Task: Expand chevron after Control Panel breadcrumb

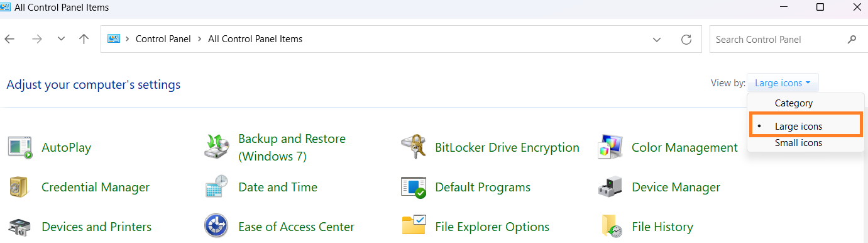Action: click(200, 39)
